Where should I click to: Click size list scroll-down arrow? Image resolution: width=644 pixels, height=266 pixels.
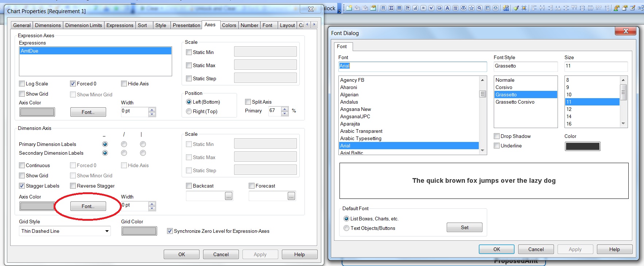coord(623,123)
